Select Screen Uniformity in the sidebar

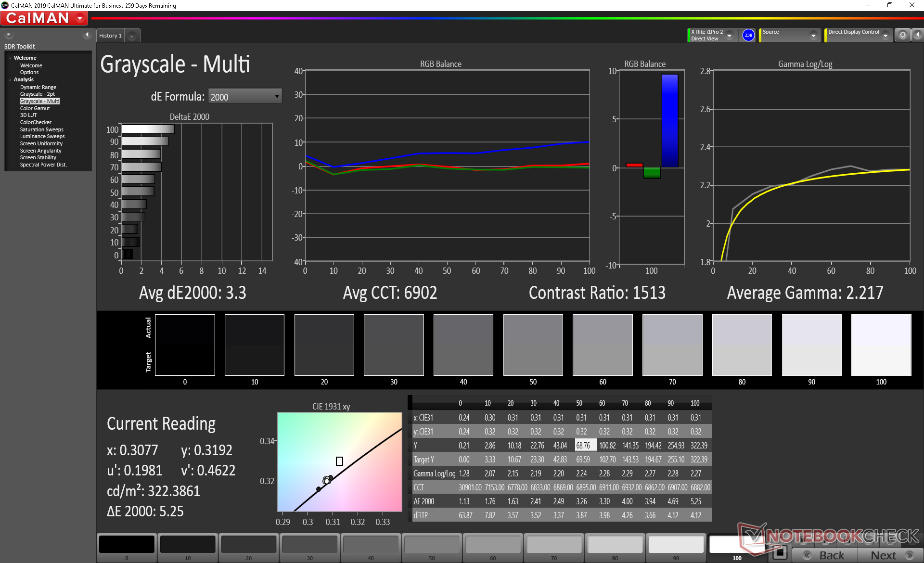click(41, 143)
